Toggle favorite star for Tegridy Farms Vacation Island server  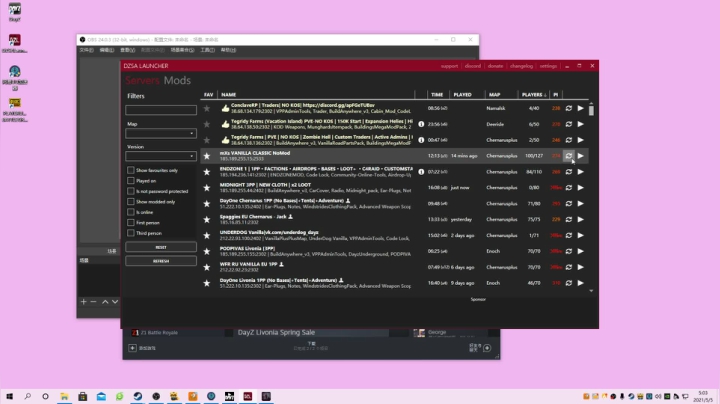click(x=207, y=124)
